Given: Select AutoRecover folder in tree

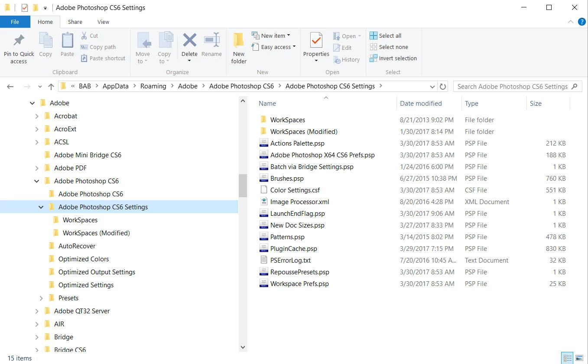Looking at the screenshot, I should (x=77, y=246).
